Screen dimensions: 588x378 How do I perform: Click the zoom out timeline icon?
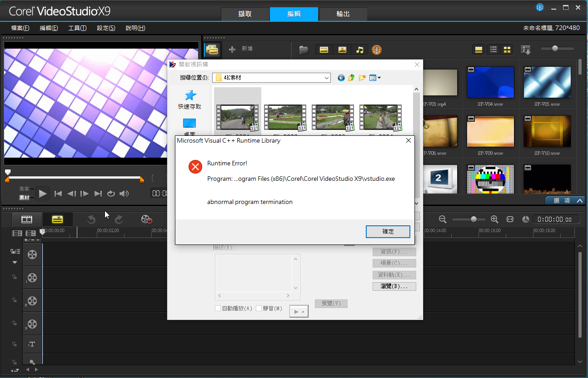443,219
